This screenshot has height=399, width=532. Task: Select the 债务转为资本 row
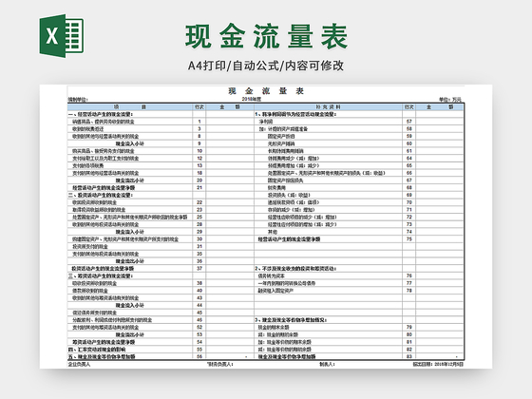[272, 276]
